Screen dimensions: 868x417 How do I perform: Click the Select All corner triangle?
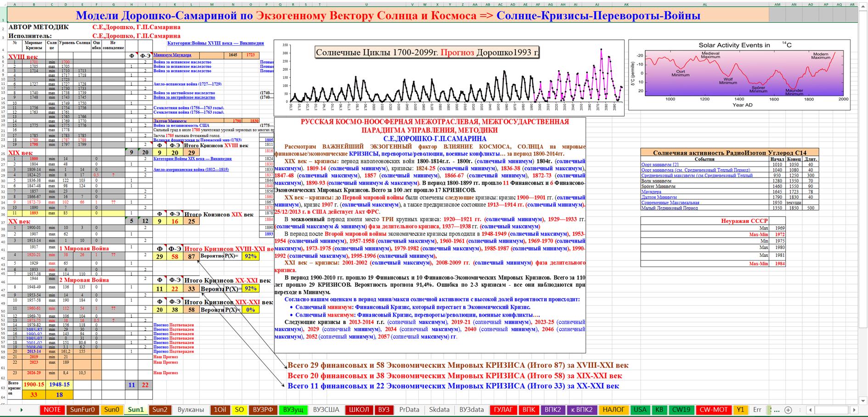(x=3, y=5)
